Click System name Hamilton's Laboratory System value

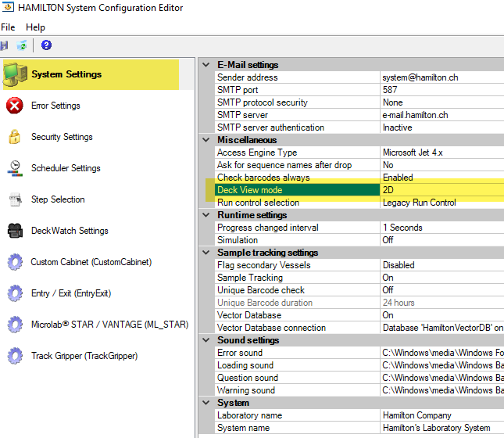point(437,428)
